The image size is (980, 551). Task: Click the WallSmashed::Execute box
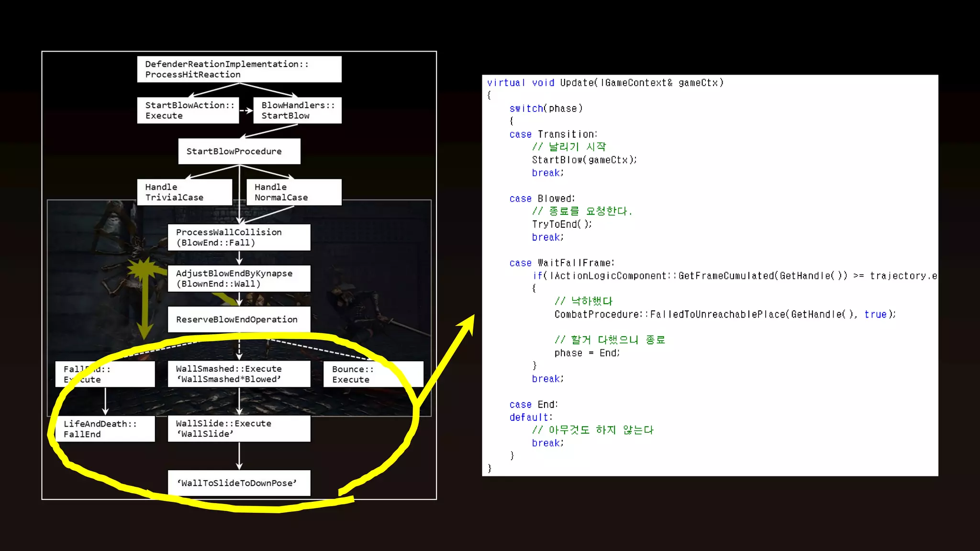[239, 374]
